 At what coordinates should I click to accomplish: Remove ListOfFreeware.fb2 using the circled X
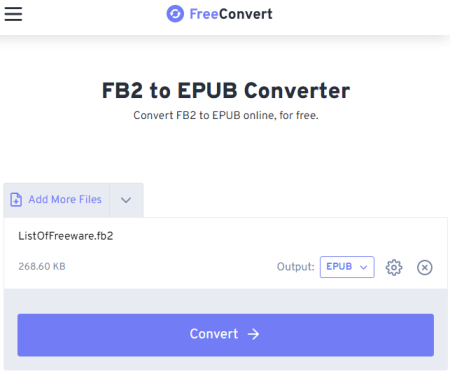(425, 267)
